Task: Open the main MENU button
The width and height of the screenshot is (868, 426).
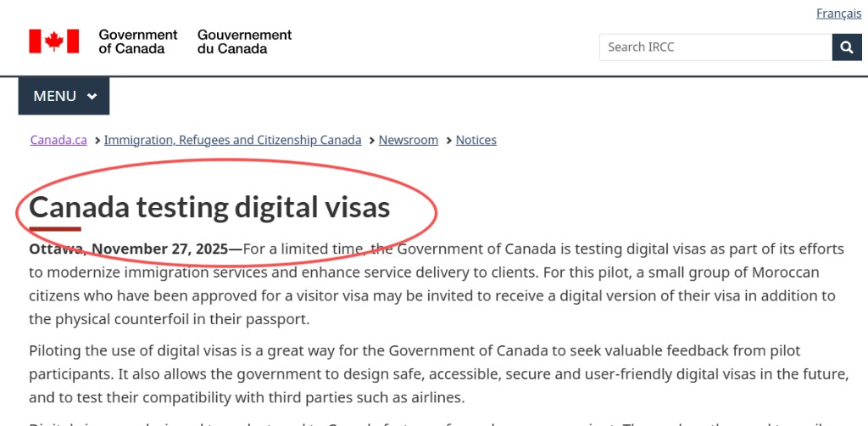Action: (x=56, y=96)
